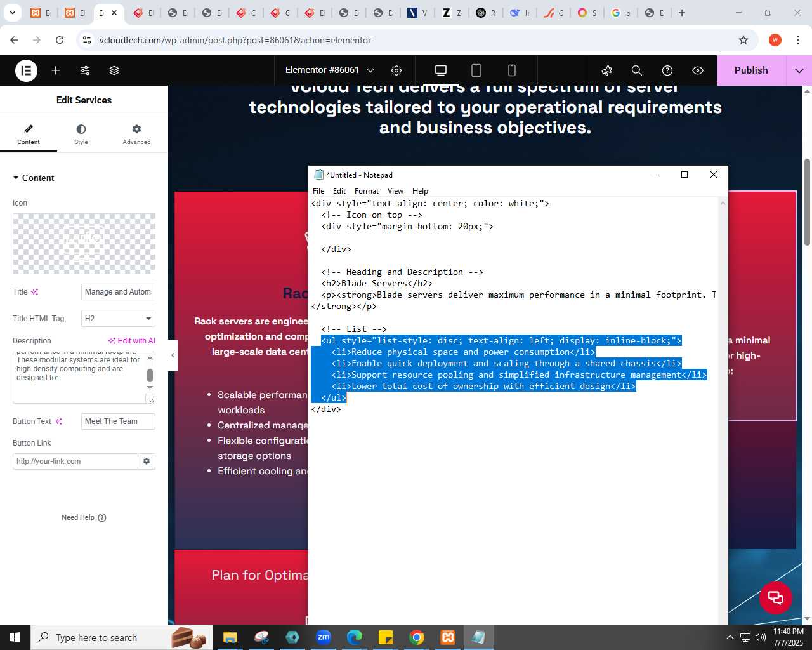Screen dimensions: 812x650
Task: Open Chrome three-dot menu
Action: coord(798,40)
